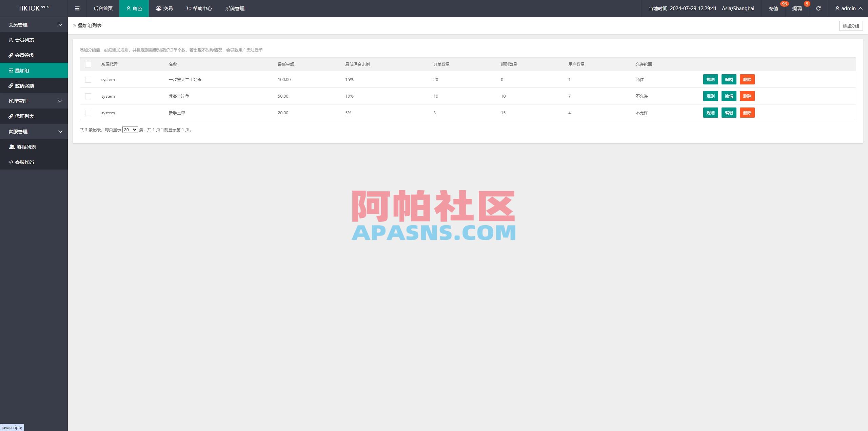Select all rows with header checkbox
This screenshot has width=868, height=431.
pos(88,64)
